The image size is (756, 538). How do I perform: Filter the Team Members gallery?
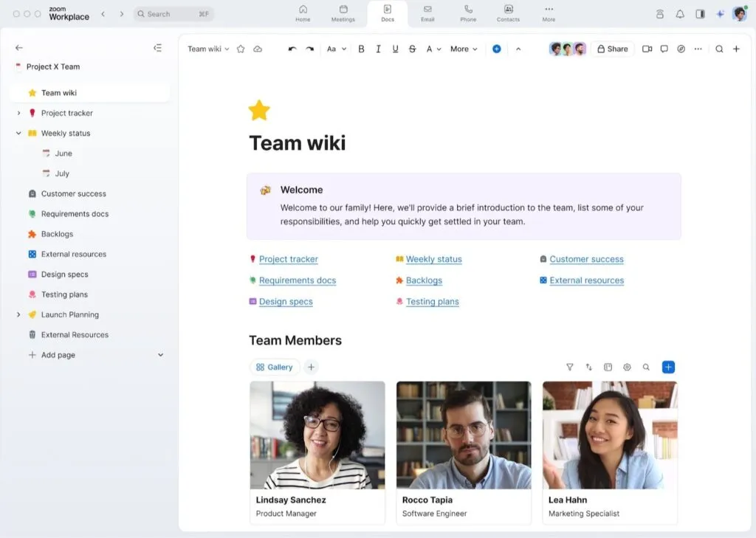click(569, 367)
